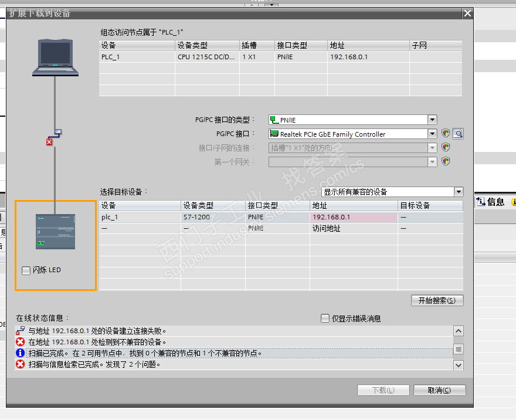Click the 开始搜索(S) button

pyautogui.click(x=437, y=300)
